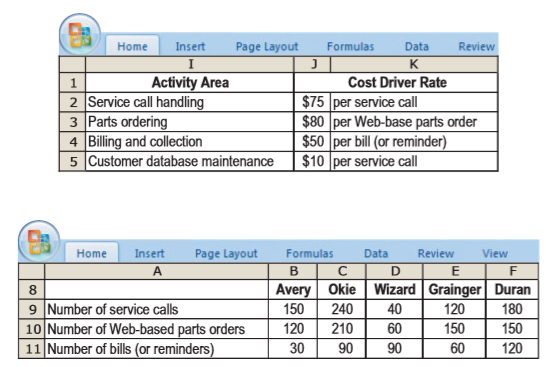Image resolution: width=553 pixels, height=367 pixels.
Task: Switch to View tab in lower spreadsheet
Action: click(x=495, y=253)
